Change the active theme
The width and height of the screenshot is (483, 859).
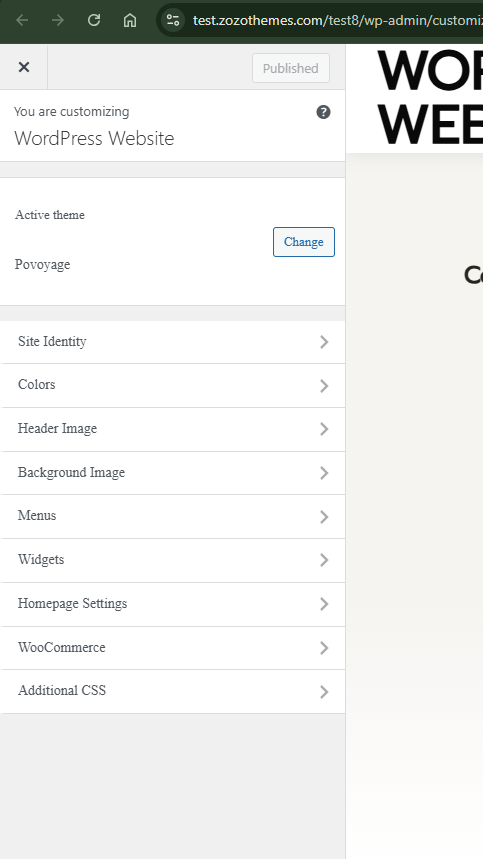[304, 242]
